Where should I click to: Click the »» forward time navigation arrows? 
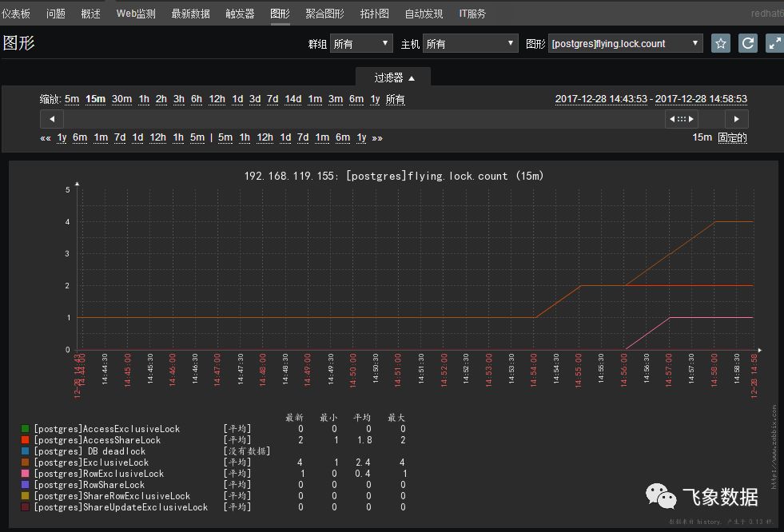click(377, 137)
